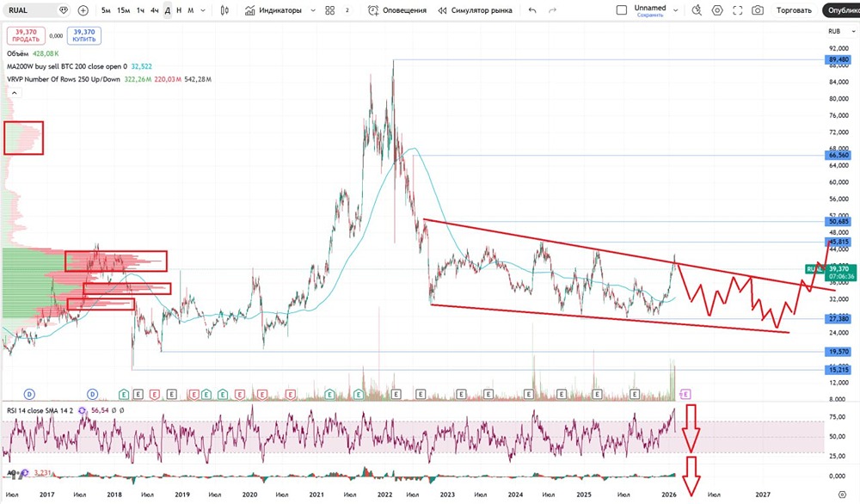
Task: Select the 15м timeframe
Action: click(x=123, y=9)
